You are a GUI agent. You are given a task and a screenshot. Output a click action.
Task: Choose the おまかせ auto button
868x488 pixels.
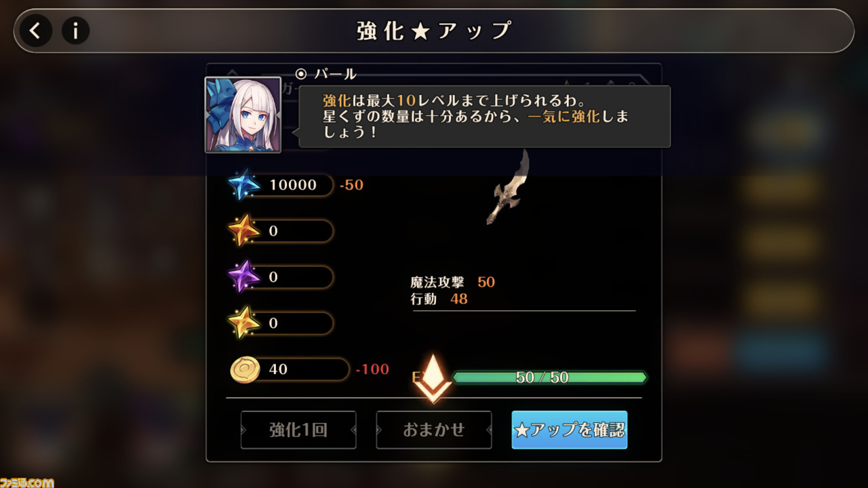(434, 430)
